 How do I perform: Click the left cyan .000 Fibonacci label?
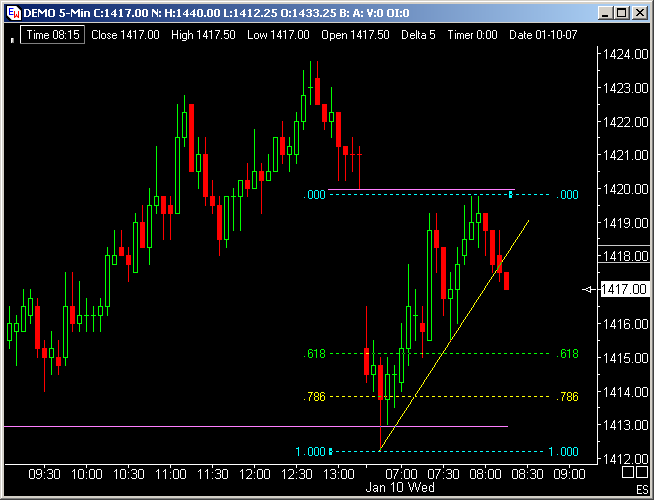(x=314, y=195)
